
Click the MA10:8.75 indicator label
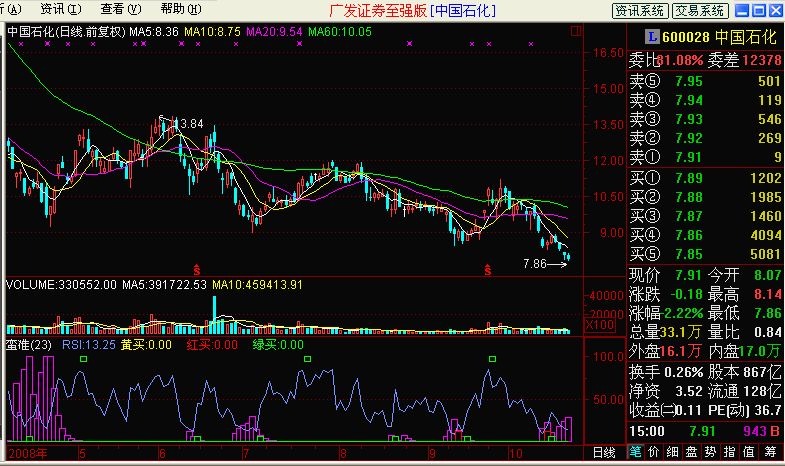[212, 32]
